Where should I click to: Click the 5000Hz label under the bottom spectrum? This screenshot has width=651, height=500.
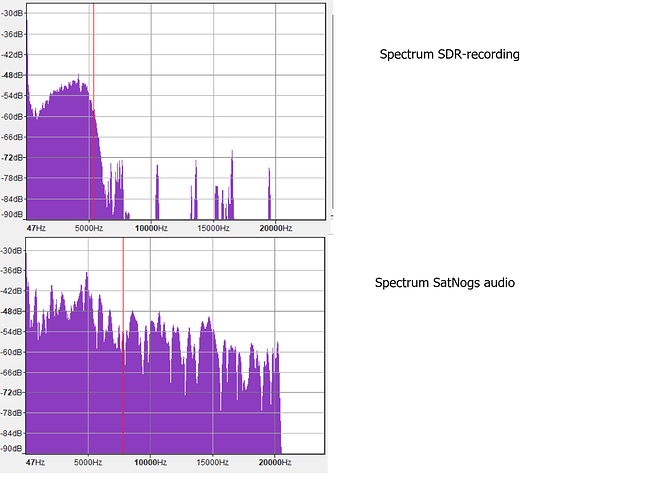(x=88, y=462)
